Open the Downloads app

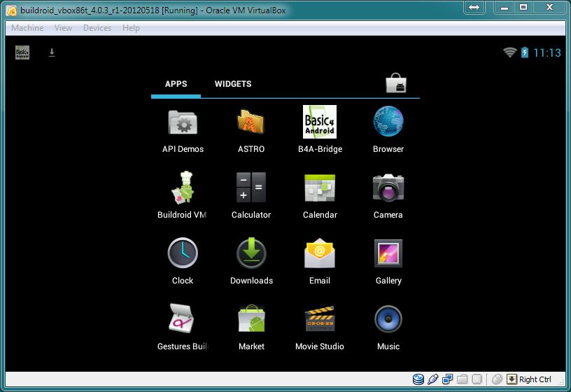(x=251, y=262)
